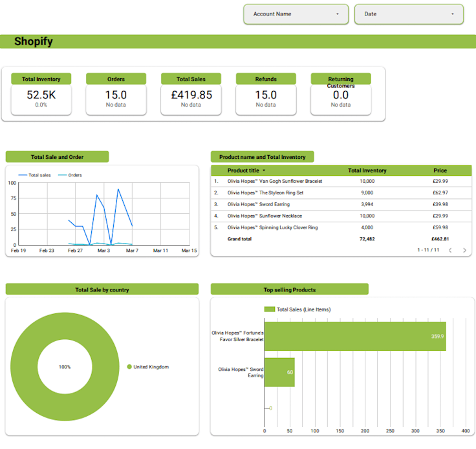476x449 pixels.
Task: Select the Refunds 15.0 scorecard
Action: pyautogui.click(x=266, y=94)
